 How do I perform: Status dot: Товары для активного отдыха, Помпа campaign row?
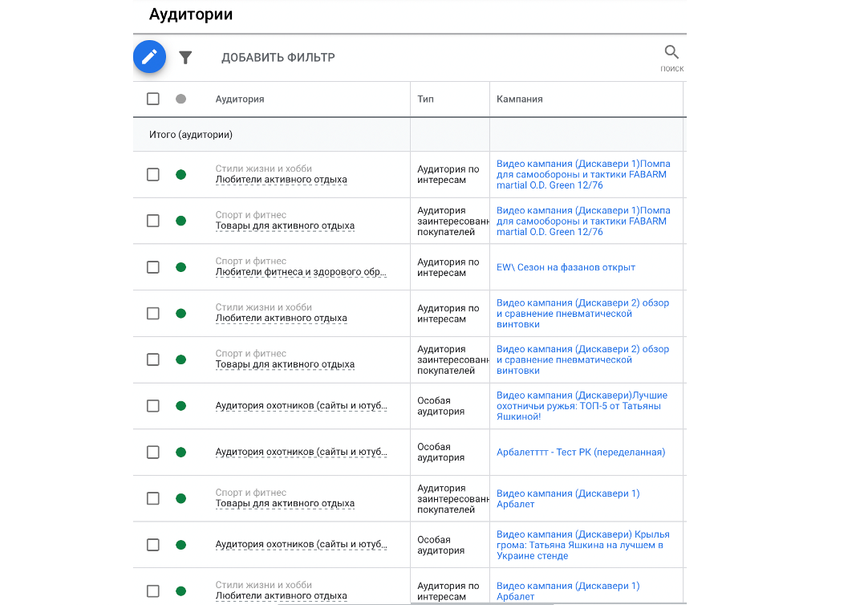click(181, 221)
